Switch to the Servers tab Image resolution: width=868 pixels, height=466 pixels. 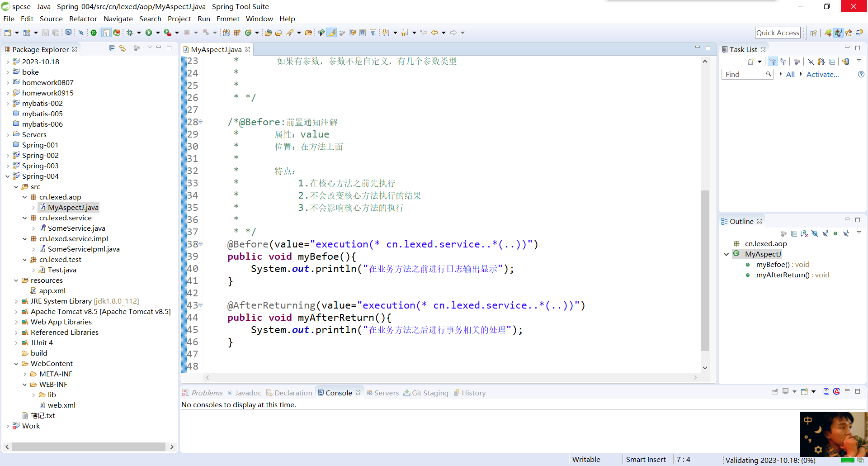point(382,393)
